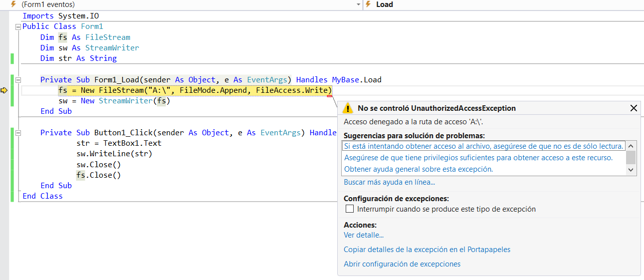The height and width of the screenshot is (280, 644).
Task: Enable 'Interrumpir cuando se produce este tipo de excepción'
Action: [350, 209]
